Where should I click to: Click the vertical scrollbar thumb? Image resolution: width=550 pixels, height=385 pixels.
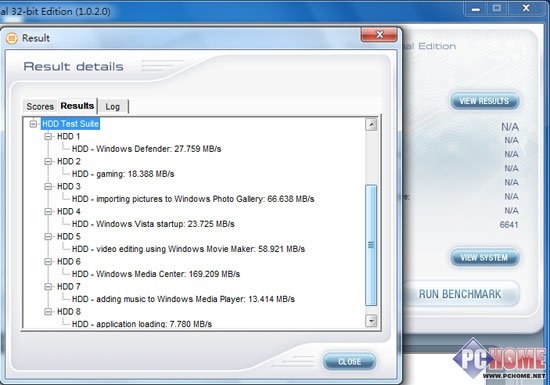pyautogui.click(x=371, y=245)
